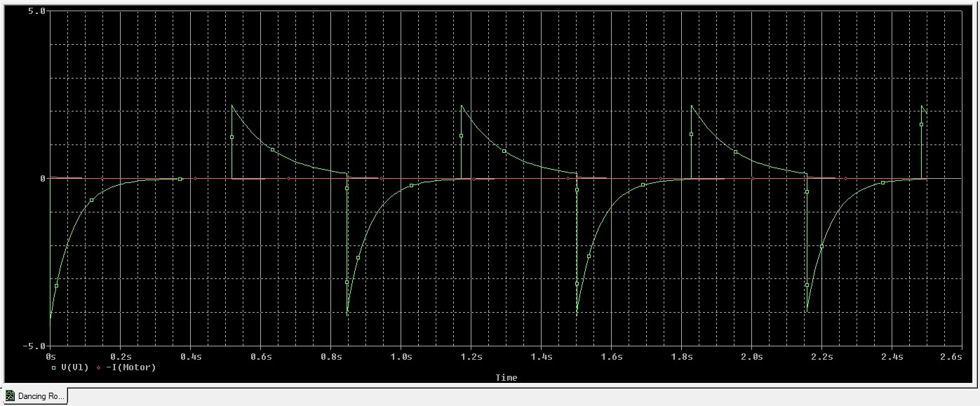Click the 0.2s time axis tick label
Viewport: 980px width, 406px height.
pos(120,356)
